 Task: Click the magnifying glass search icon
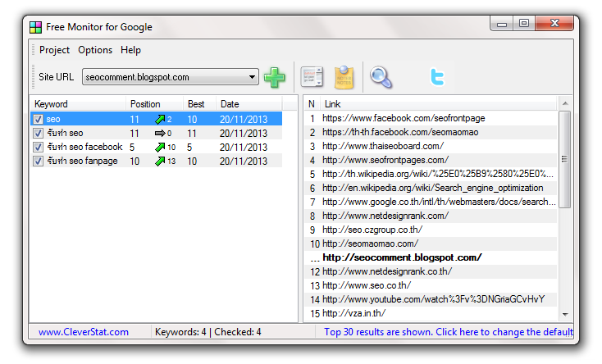(x=381, y=77)
